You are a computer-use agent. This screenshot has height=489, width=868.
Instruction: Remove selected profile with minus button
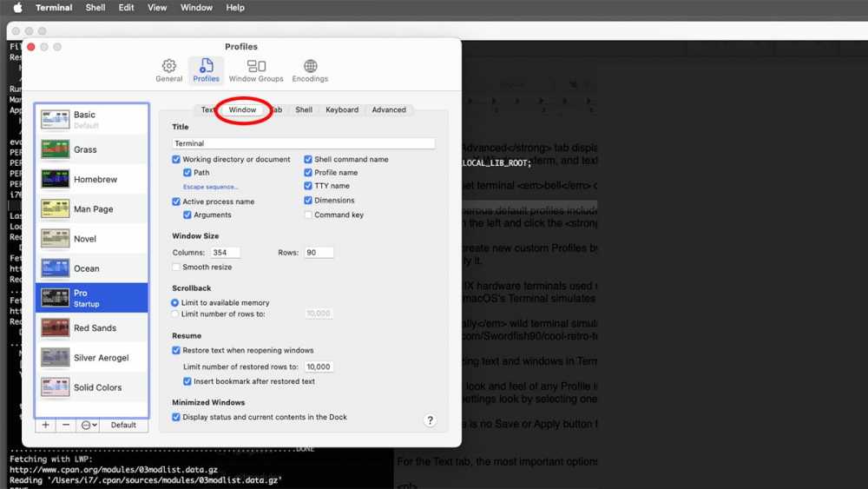coord(66,425)
